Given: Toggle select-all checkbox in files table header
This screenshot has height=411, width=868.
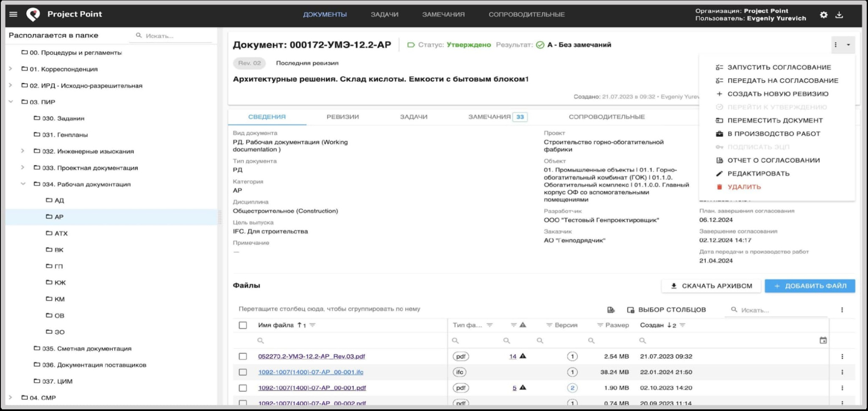Looking at the screenshot, I should [242, 325].
